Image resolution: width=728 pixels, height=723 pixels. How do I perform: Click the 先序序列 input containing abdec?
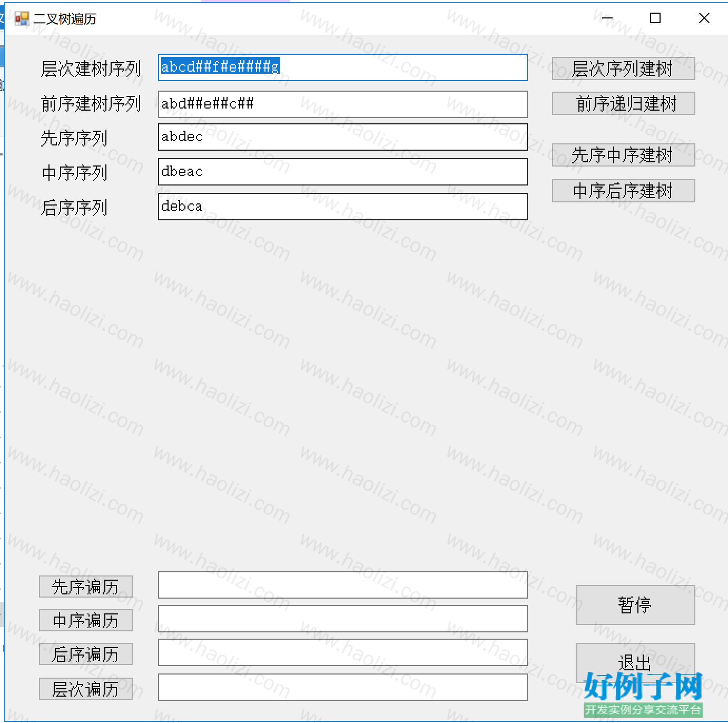343,137
